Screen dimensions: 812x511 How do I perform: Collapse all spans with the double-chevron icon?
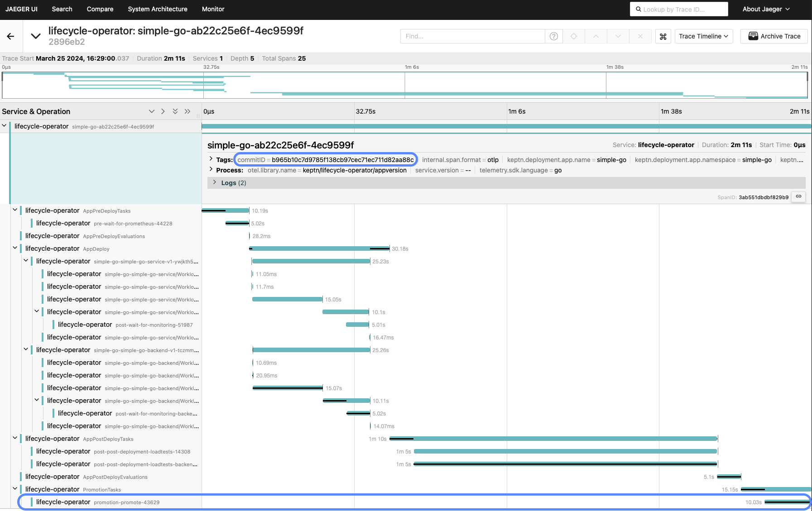[175, 111]
